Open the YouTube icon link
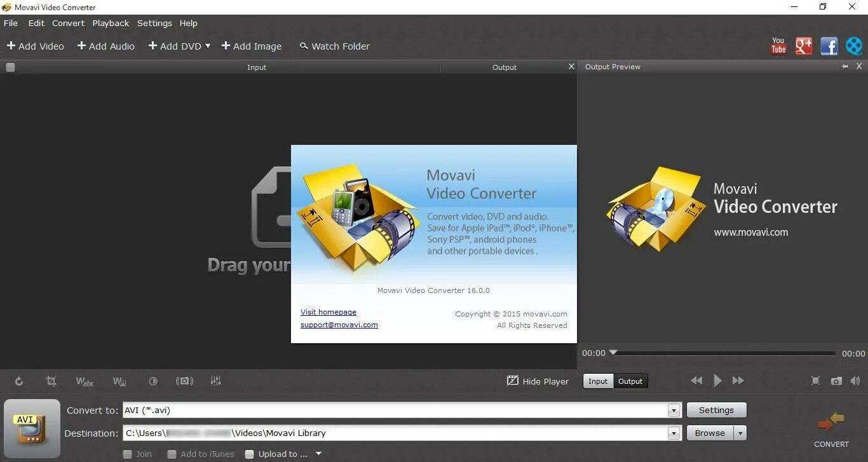Screen dimensions: 868x462 (778, 46)
